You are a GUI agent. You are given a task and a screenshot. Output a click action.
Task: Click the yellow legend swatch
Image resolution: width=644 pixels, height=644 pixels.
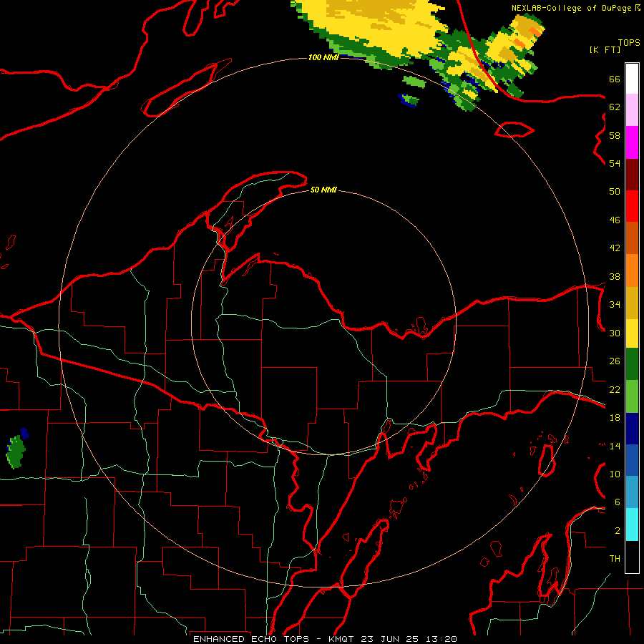tap(632, 333)
